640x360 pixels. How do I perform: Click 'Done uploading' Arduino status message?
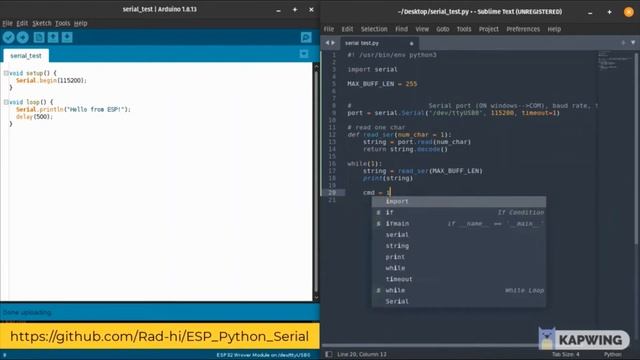click(x=27, y=312)
